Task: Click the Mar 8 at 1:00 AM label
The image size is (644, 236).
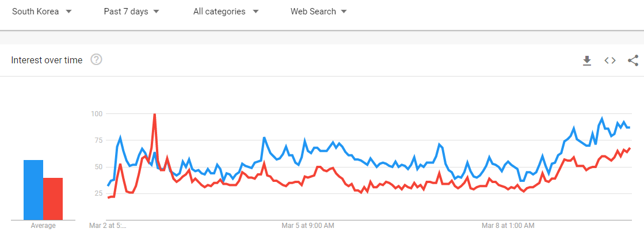Action: 508,226
